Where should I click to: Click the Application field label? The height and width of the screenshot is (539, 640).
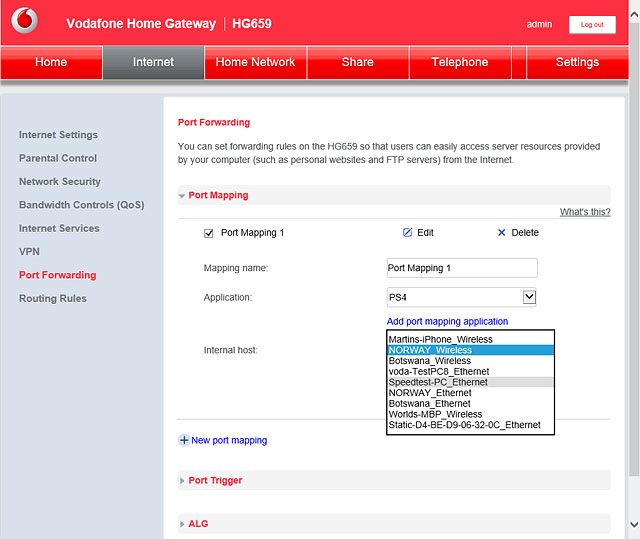[x=228, y=297]
